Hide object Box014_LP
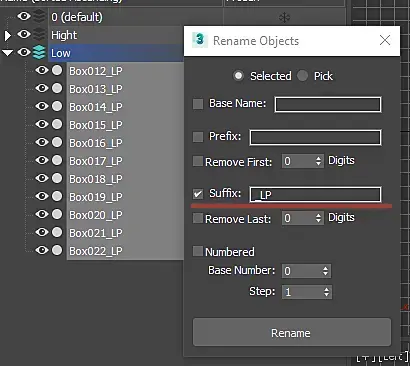This screenshot has height=366, width=410. coord(42,106)
